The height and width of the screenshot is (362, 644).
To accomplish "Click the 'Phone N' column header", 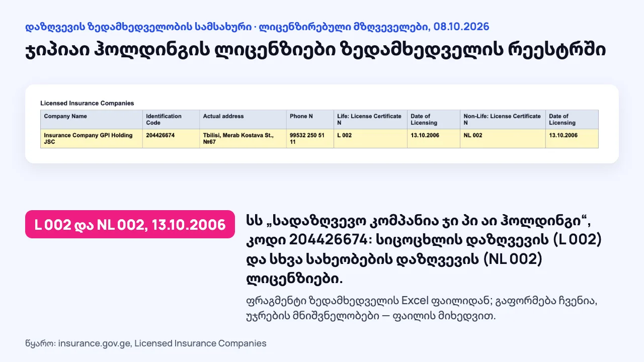I will coord(310,120).
